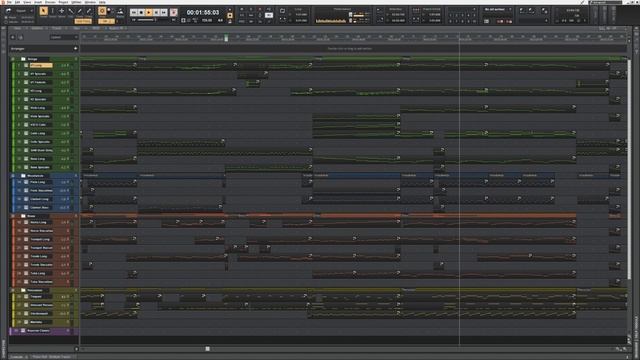Toggle the orange button under the tool icons
640x360 pixels.
click(x=83, y=21)
